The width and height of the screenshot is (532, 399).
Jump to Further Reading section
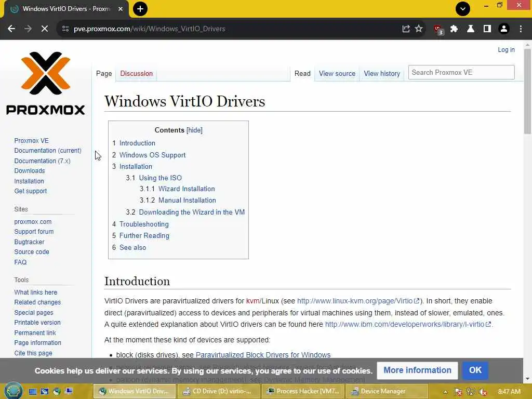click(x=144, y=236)
